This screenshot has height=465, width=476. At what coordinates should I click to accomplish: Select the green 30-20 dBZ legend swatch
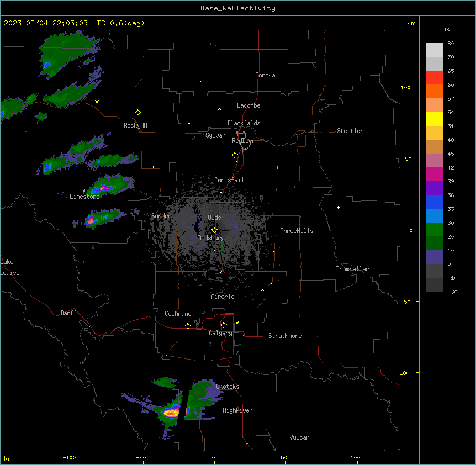[434, 230]
